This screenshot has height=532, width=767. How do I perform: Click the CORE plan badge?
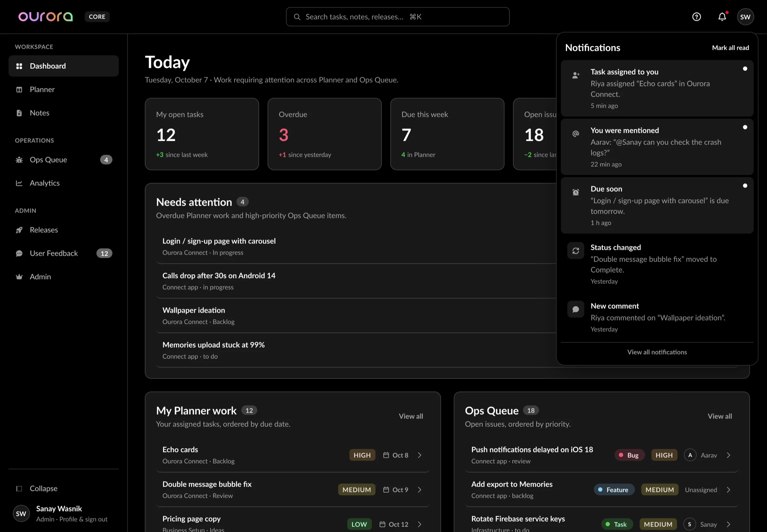(x=97, y=17)
